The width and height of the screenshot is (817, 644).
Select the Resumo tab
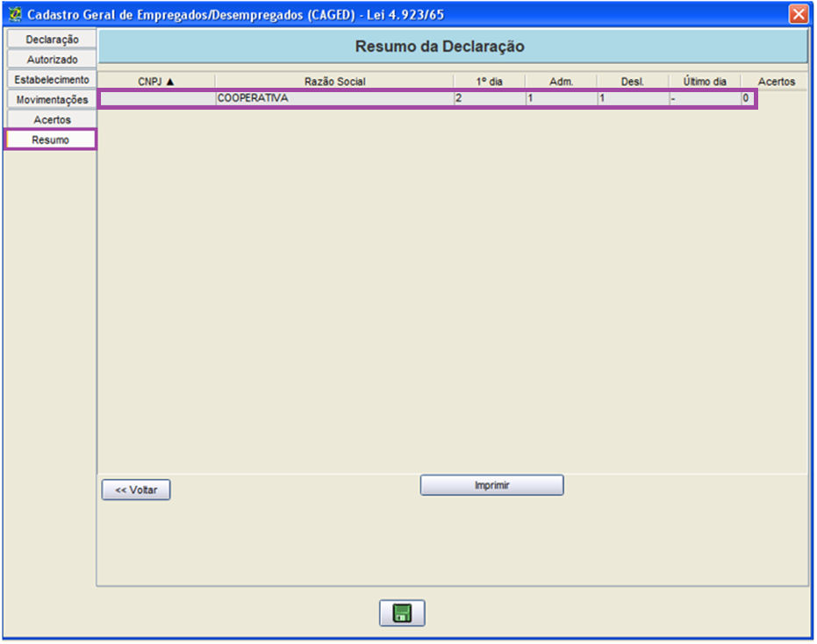(51, 140)
